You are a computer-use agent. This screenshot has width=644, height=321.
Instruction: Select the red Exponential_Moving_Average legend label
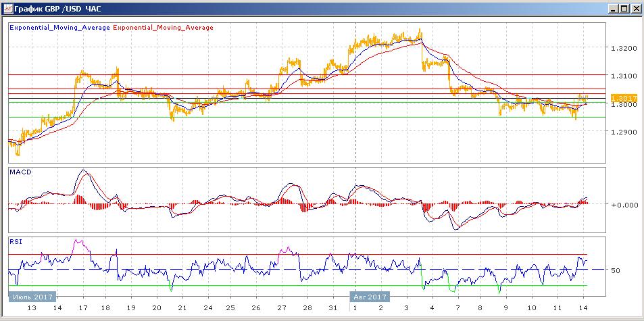[163, 28]
